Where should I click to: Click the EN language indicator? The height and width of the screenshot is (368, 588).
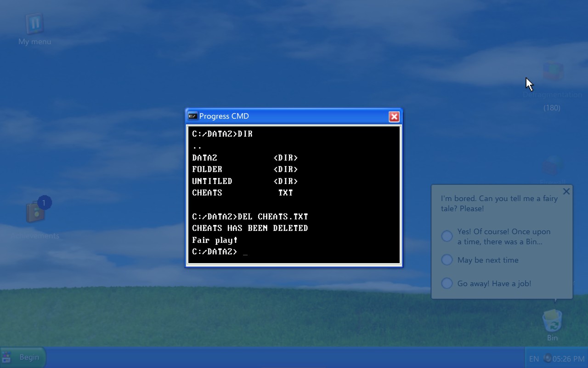[534, 359]
